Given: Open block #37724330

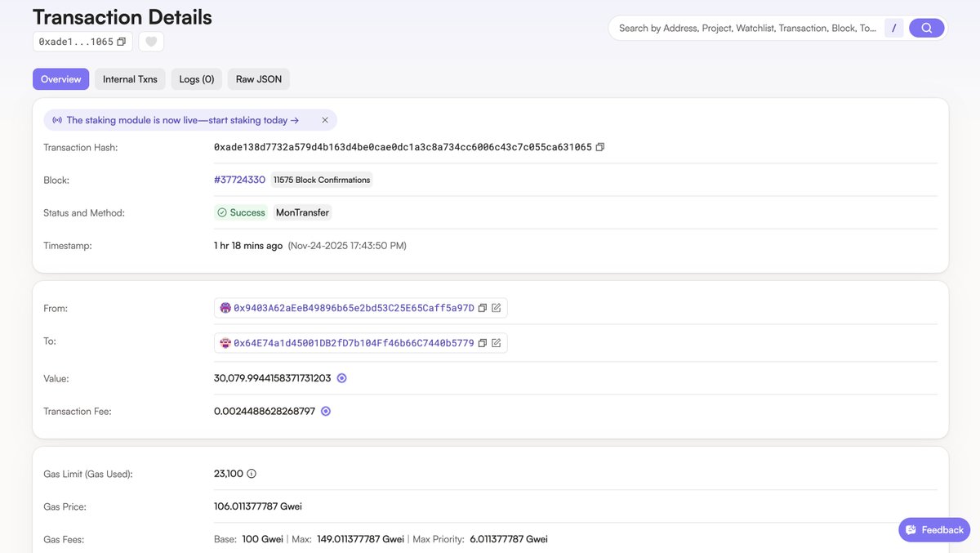Looking at the screenshot, I should point(239,180).
